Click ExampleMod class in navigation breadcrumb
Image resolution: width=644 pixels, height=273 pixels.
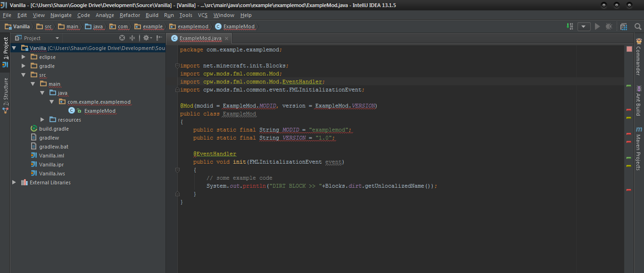pyautogui.click(x=235, y=26)
